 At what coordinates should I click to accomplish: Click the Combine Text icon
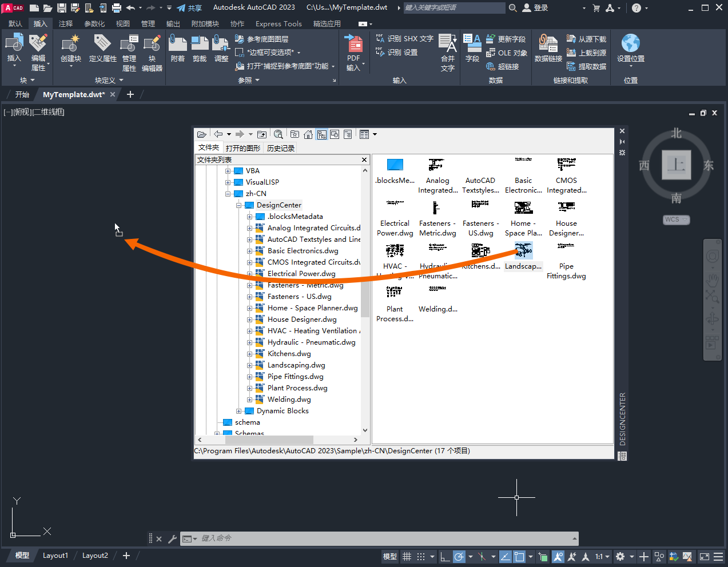(448, 43)
